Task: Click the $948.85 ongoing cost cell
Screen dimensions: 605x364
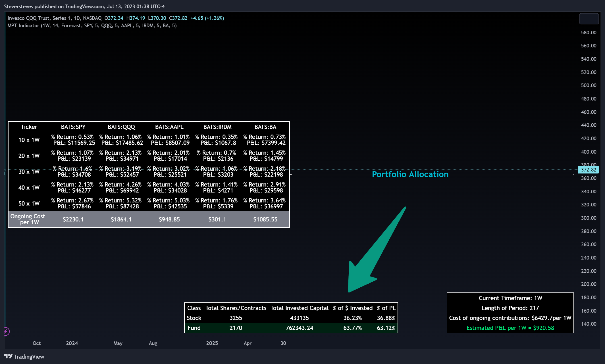Action: pyautogui.click(x=169, y=219)
